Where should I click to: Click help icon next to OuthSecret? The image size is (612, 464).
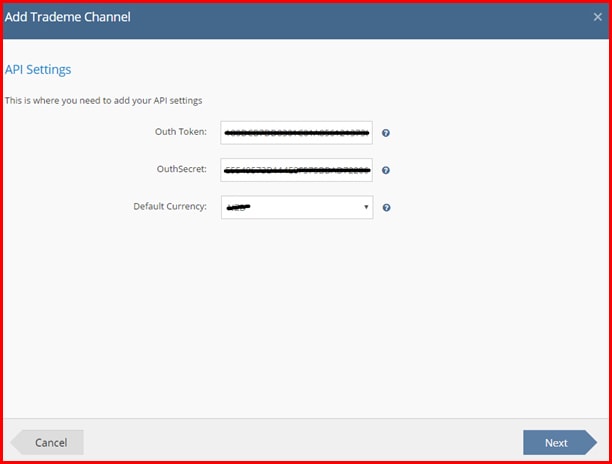point(386,170)
